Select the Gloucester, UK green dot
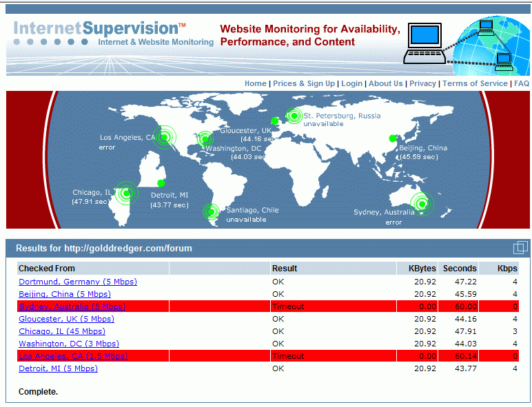The image size is (532, 407). tap(275, 121)
